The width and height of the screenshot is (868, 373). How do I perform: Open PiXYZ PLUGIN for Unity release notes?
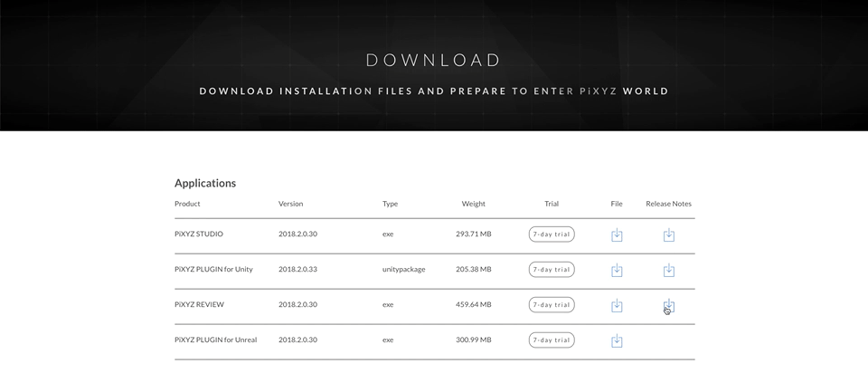tap(669, 270)
